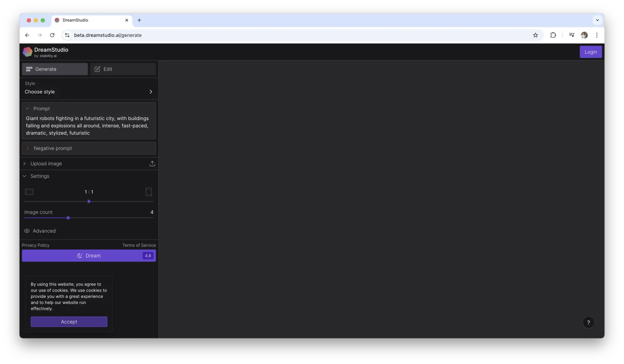The height and width of the screenshot is (364, 624).
Task: Accept the cookie notice
Action: tap(69, 322)
